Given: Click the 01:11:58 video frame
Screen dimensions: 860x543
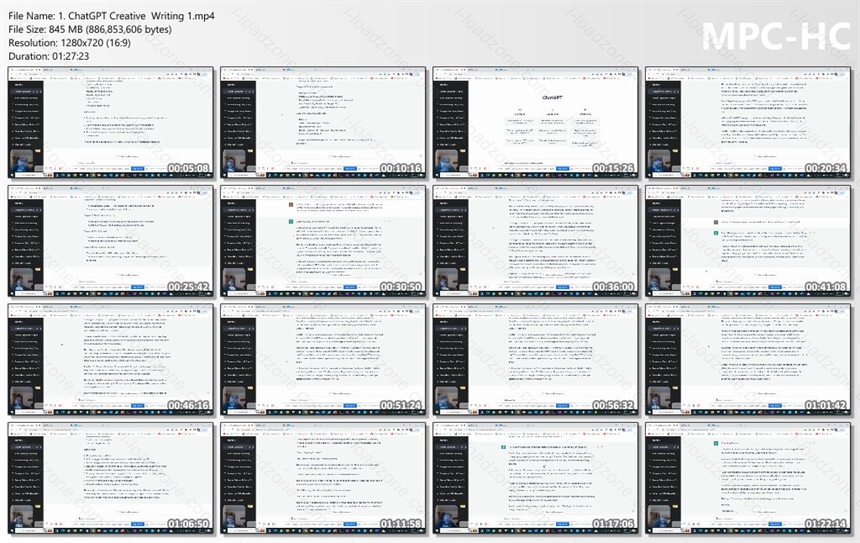Looking at the screenshot, I should pos(323,478).
